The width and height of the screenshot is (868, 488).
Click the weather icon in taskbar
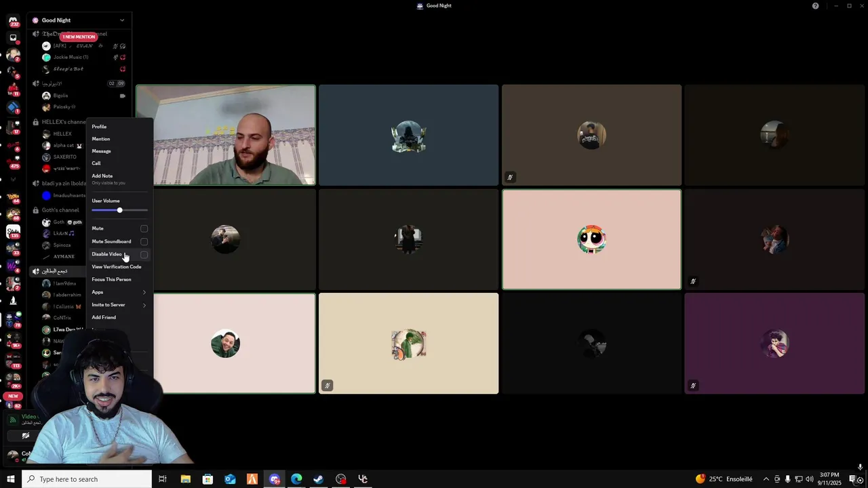tap(701, 479)
